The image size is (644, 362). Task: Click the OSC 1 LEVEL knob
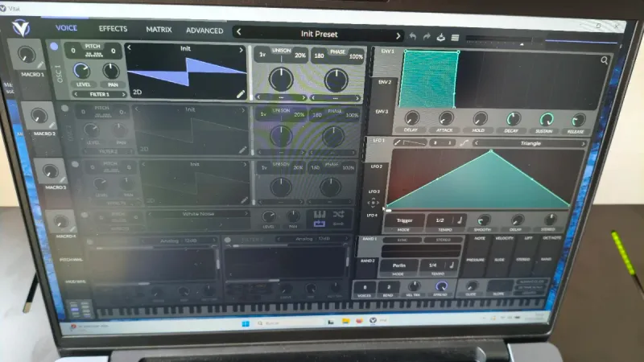[82, 71]
